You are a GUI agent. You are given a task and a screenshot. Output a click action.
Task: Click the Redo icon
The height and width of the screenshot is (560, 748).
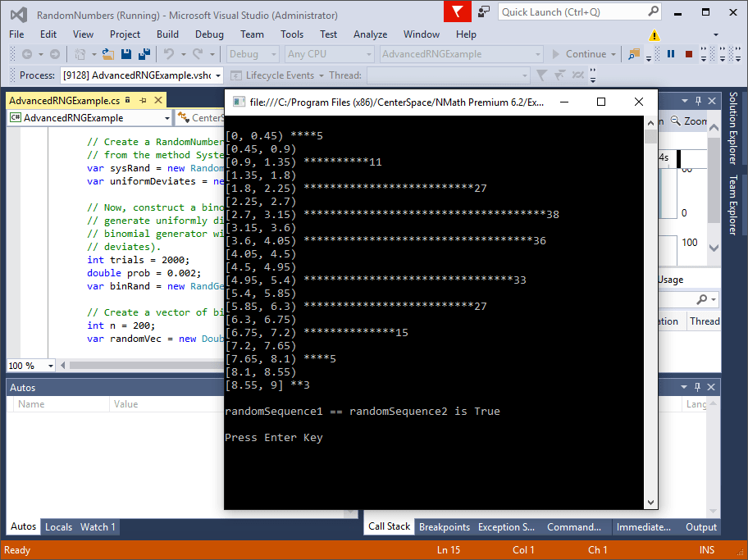pyautogui.click(x=197, y=54)
